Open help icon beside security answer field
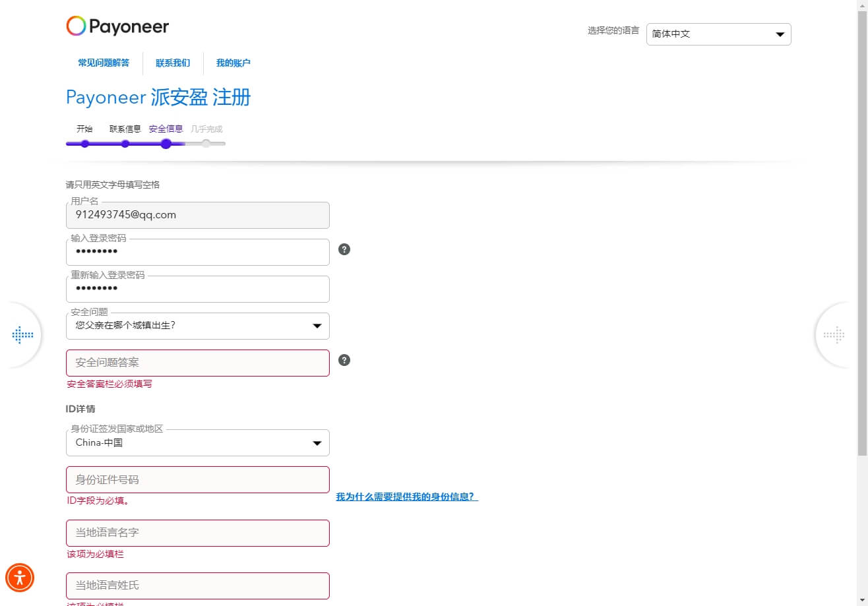Screen dimensions: 868x606 tap(344, 360)
